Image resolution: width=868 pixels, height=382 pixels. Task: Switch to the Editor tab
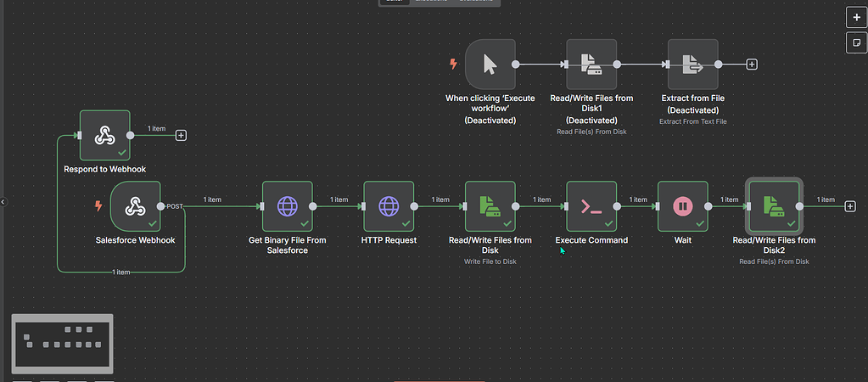[394, 2]
